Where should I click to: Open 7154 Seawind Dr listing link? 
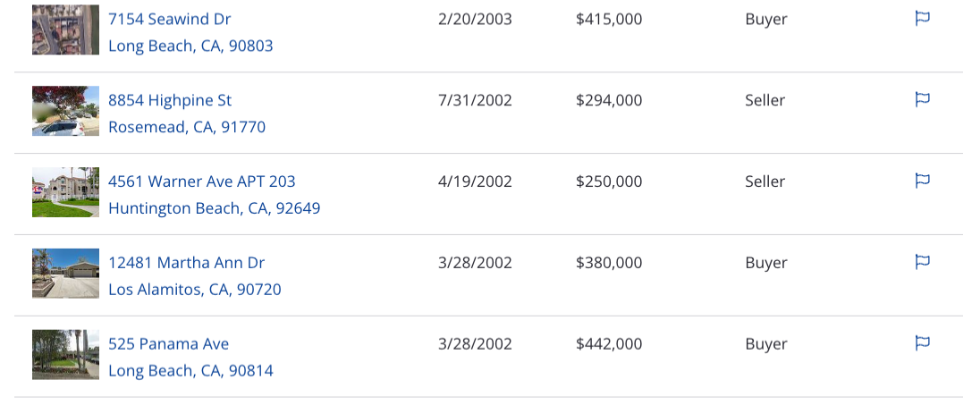pyautogui.click(x=169, y=20)
